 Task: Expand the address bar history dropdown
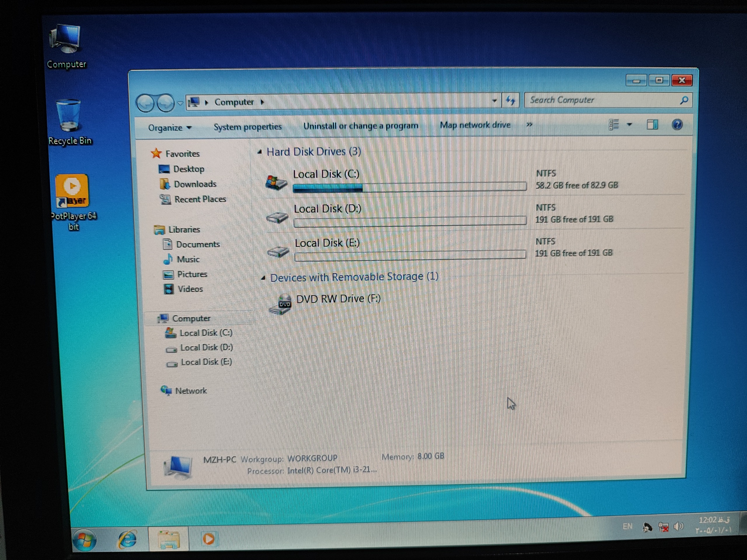[x=494, y=101]
